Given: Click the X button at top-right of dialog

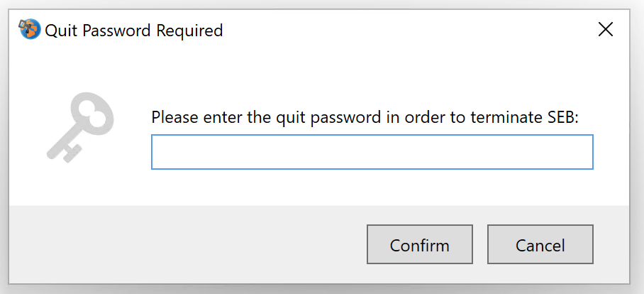Looking at the screenshot, I should 606,30.
